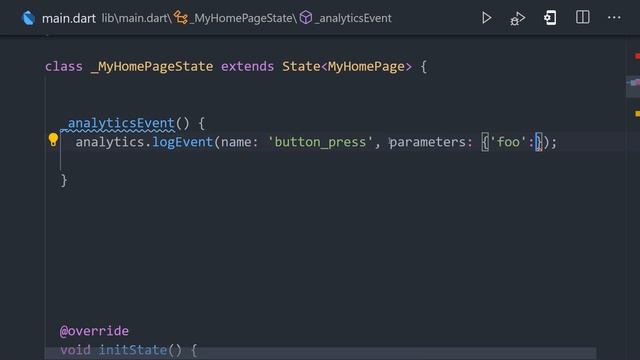
Task: Click the name: argument label
Action: [240, 142]
